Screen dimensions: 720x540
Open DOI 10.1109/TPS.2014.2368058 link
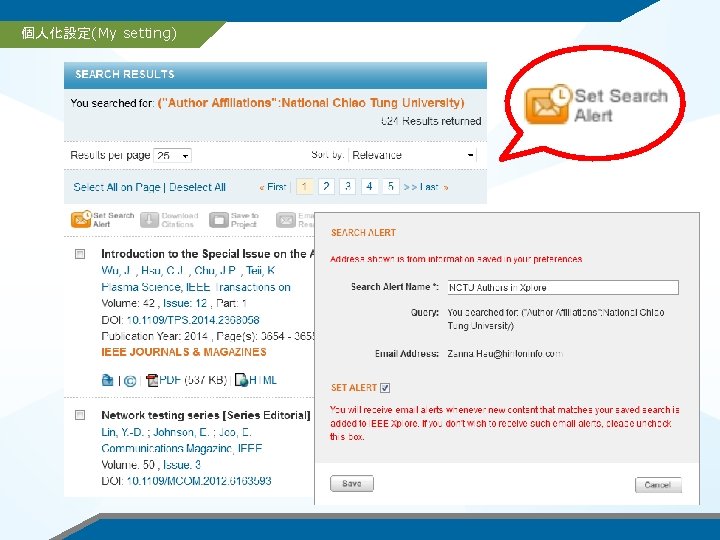[x=193, y=320]
